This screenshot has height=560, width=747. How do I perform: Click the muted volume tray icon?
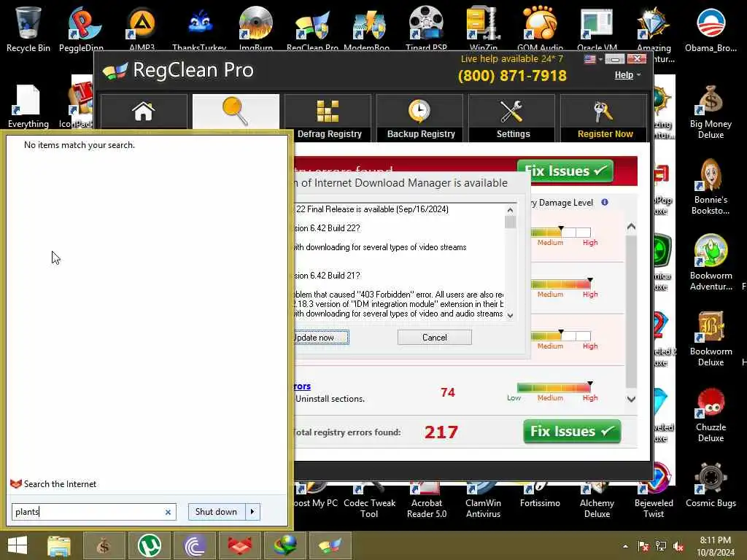pos(678,547)
